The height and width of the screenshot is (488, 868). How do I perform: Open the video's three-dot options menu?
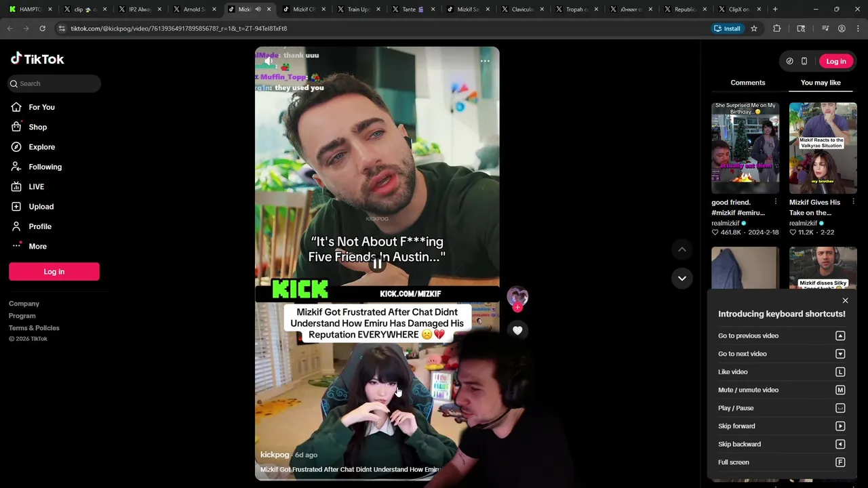485,61
